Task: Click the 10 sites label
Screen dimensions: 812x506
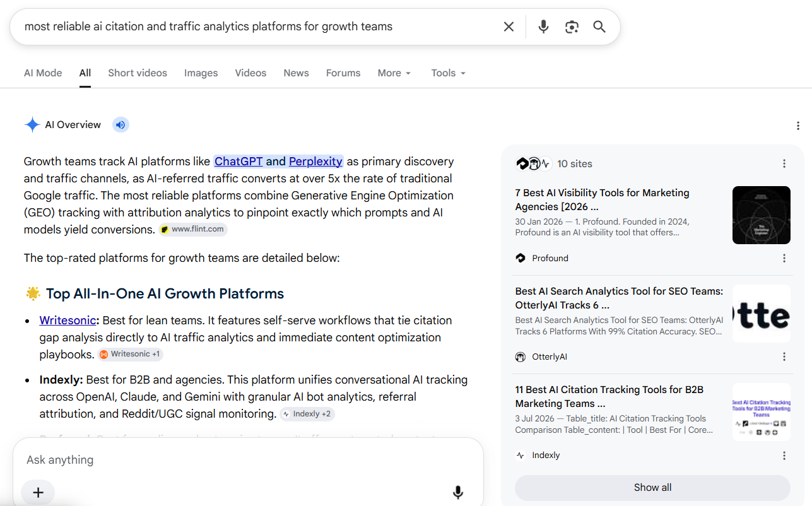Action: coord(575,164)
